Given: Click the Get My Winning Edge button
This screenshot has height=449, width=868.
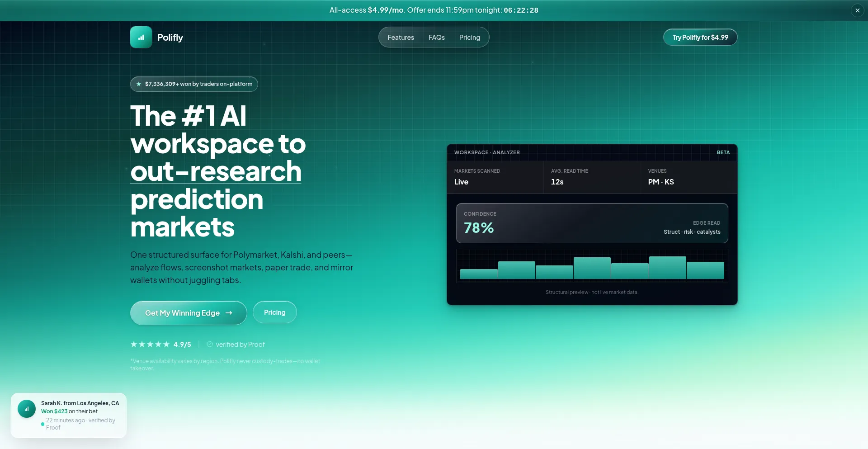Looking at the screenshot, I should tap(189, 313).
